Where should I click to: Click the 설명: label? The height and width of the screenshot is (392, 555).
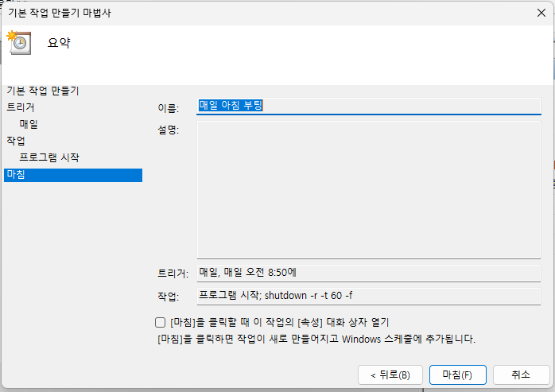point(169,130)
